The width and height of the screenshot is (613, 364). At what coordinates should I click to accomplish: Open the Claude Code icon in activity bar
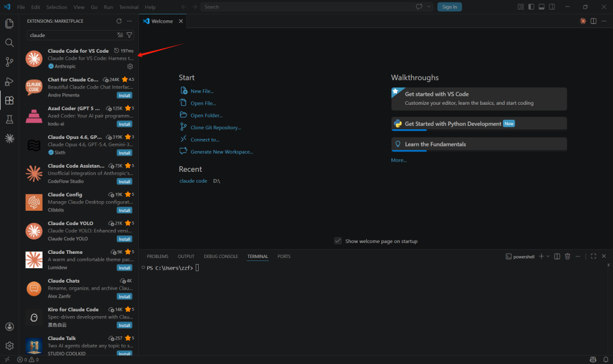click(x=9, y=138)
